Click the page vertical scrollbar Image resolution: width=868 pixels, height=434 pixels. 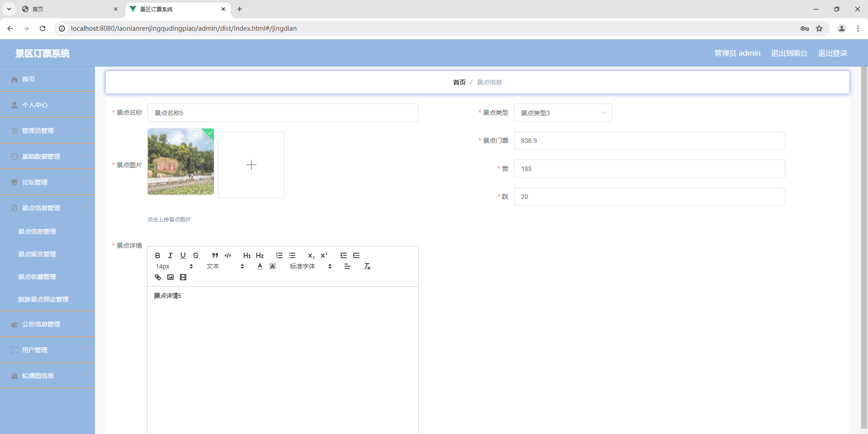pyautogui.click(x=864, y=248)
